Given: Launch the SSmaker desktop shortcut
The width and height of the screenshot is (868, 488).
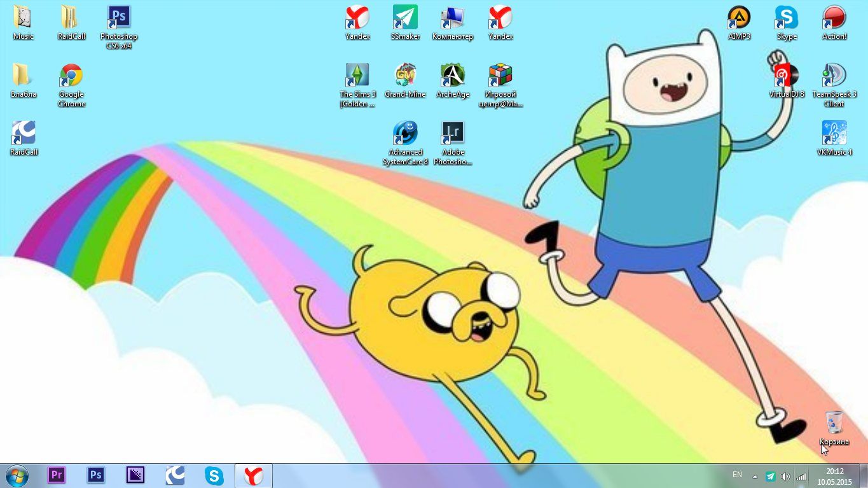Looking at the screenshot, I should click(405, 23).
